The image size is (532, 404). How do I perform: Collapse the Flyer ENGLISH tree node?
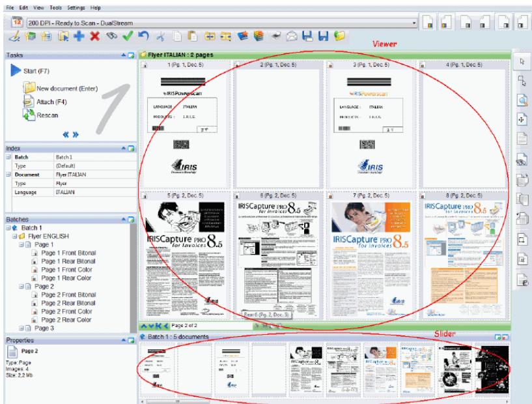[x=14, y=237]
